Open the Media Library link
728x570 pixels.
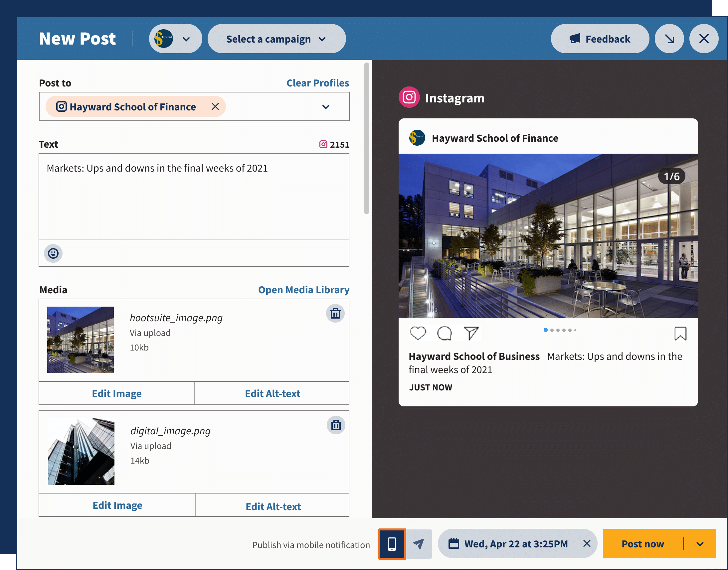(x=303, y=290)
